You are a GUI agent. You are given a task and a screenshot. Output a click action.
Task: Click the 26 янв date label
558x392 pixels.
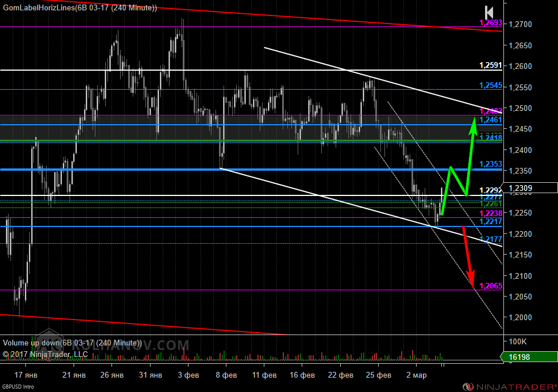coord(112,375)
